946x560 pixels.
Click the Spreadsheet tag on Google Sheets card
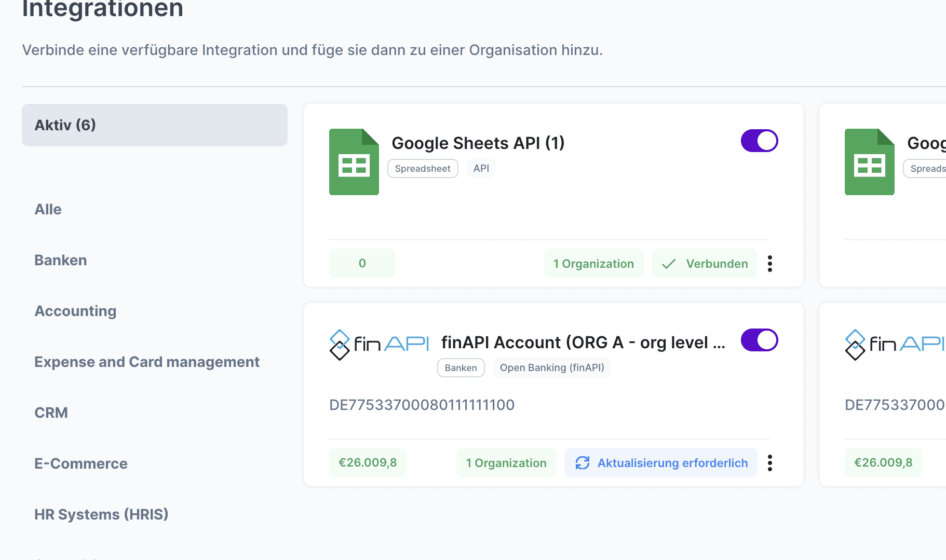(423, 169)
